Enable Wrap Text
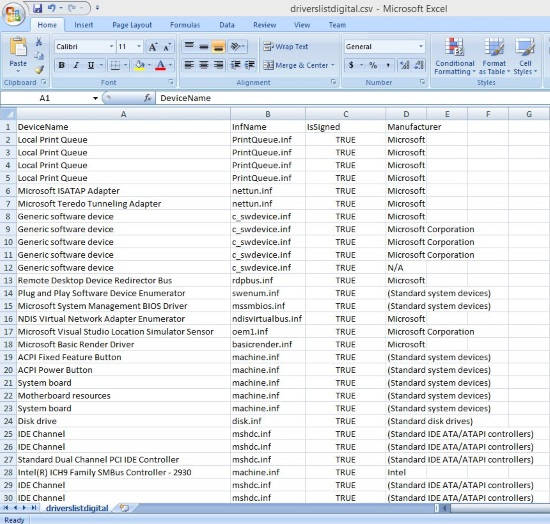Screen dimensions: 550x524 point(286,46)
